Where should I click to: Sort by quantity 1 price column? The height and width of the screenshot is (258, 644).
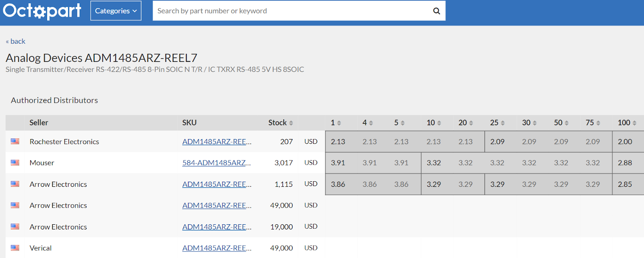336,123
